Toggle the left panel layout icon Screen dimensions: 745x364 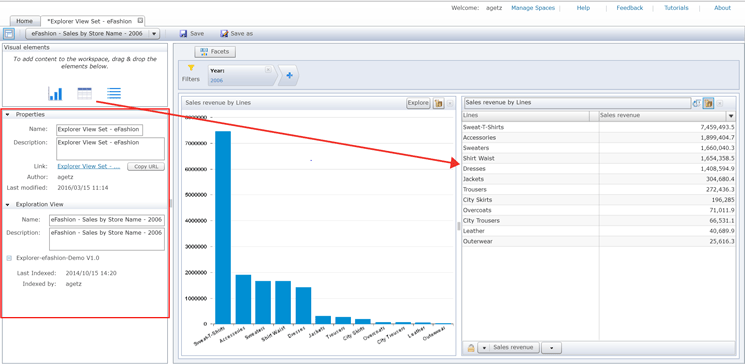pyautogui.click(x=9, y=34)
